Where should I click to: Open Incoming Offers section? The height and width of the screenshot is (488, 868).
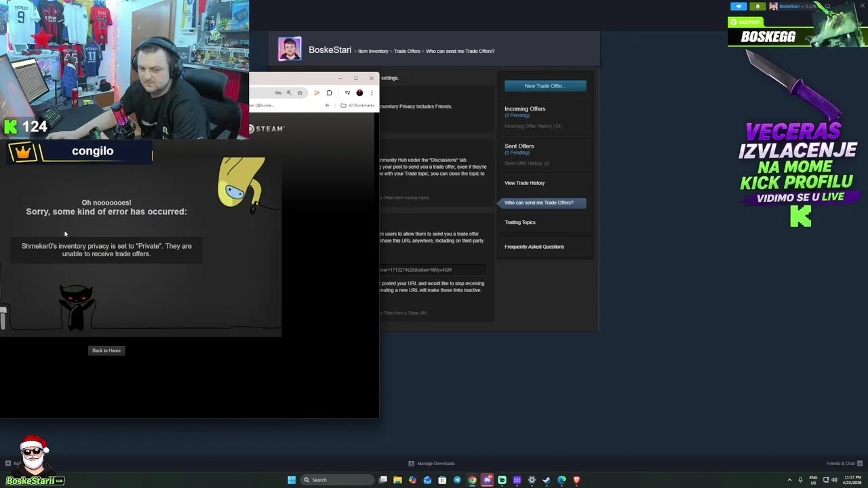click(x=525, y=108)
